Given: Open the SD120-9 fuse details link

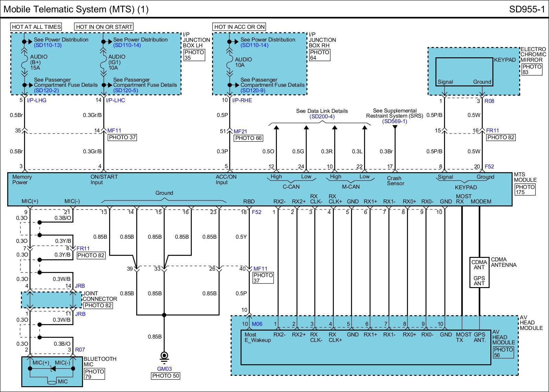Looking at the screenshot, I should coord(253,91).
